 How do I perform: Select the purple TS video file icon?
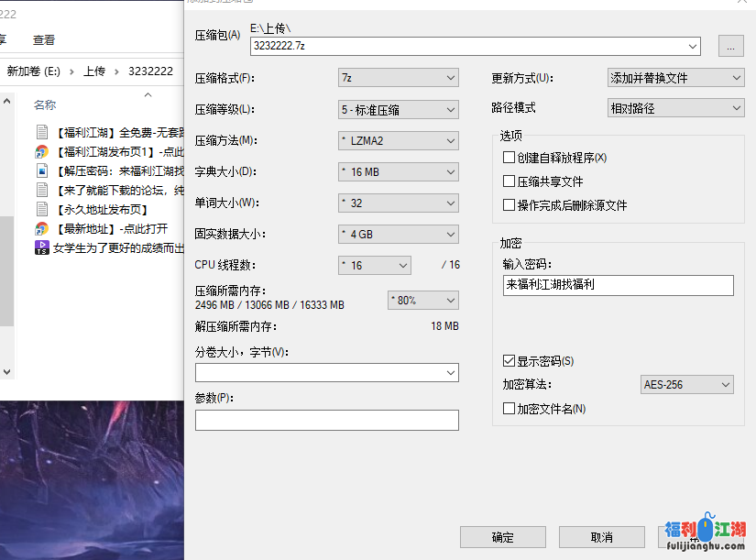coord(41,247)
